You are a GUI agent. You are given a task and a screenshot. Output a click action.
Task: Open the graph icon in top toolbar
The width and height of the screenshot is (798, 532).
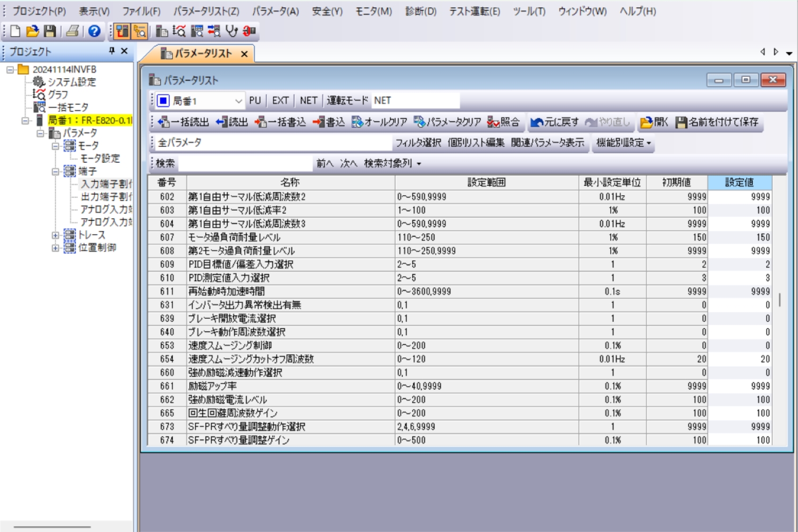(x=179, y=31)
